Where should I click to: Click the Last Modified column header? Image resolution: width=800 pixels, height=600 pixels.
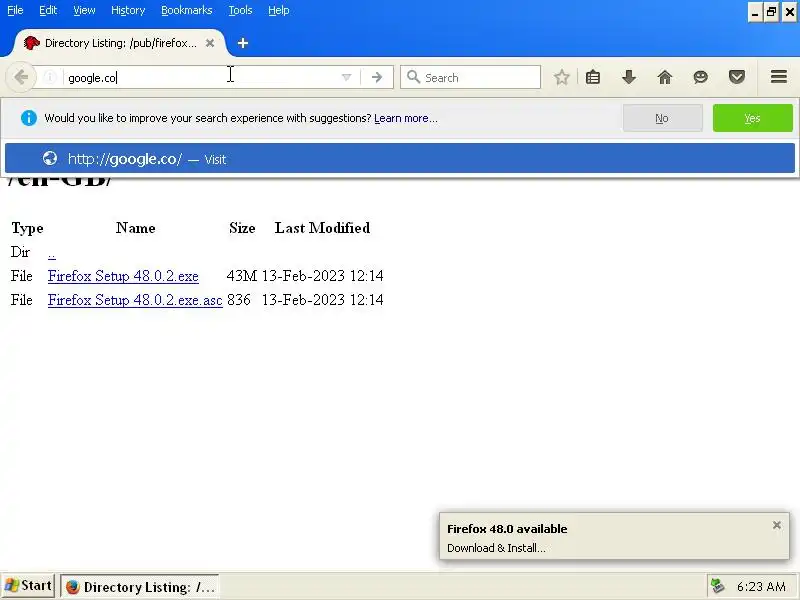(x=322, y=228)
